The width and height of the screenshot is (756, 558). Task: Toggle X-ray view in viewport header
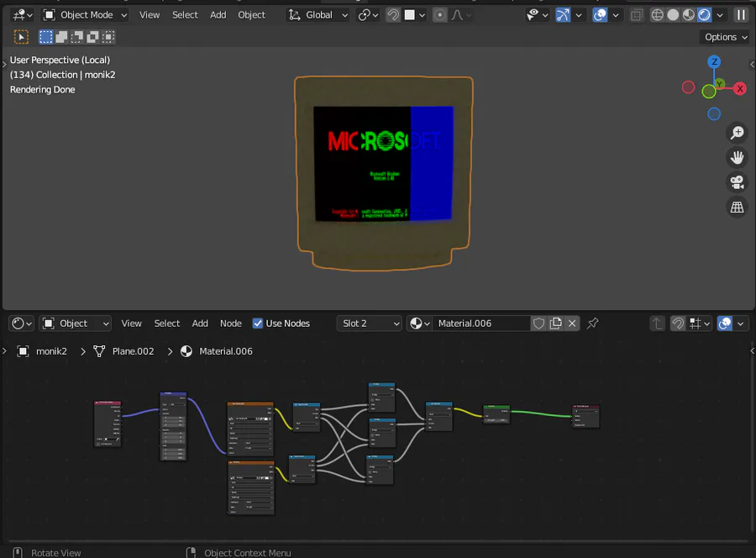(x=638, y=15)
